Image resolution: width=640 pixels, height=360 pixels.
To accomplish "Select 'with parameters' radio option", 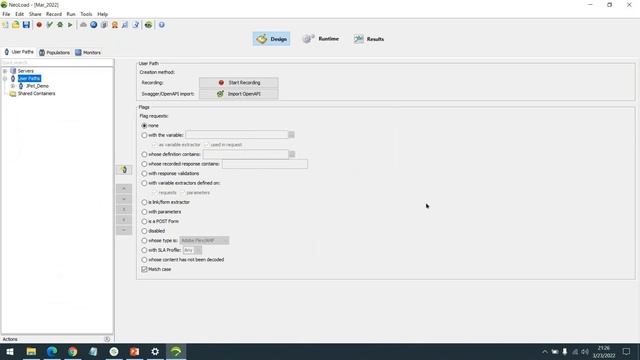I will (144, 212).
